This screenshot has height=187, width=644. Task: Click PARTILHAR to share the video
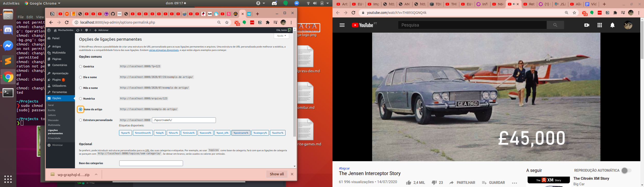click(462, 183)
